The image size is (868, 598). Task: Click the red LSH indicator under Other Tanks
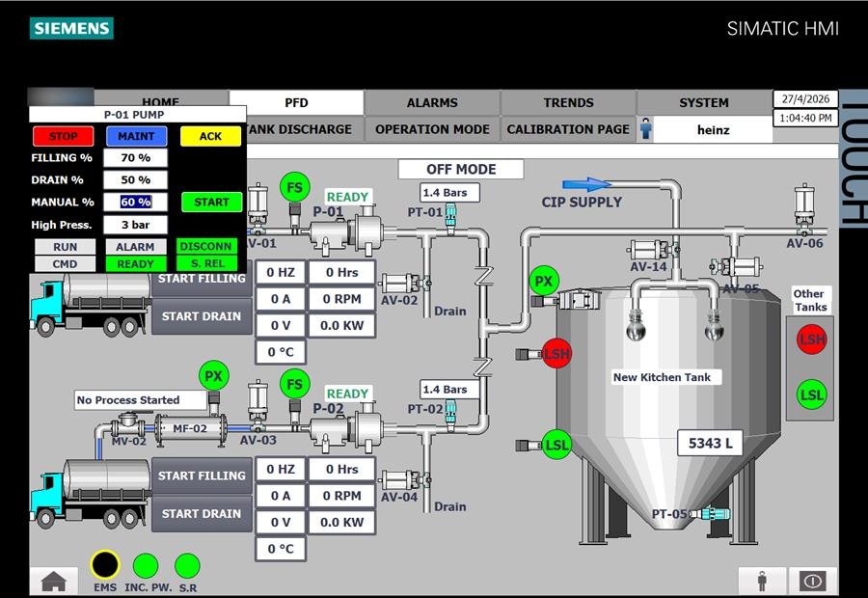pos(811,340)
